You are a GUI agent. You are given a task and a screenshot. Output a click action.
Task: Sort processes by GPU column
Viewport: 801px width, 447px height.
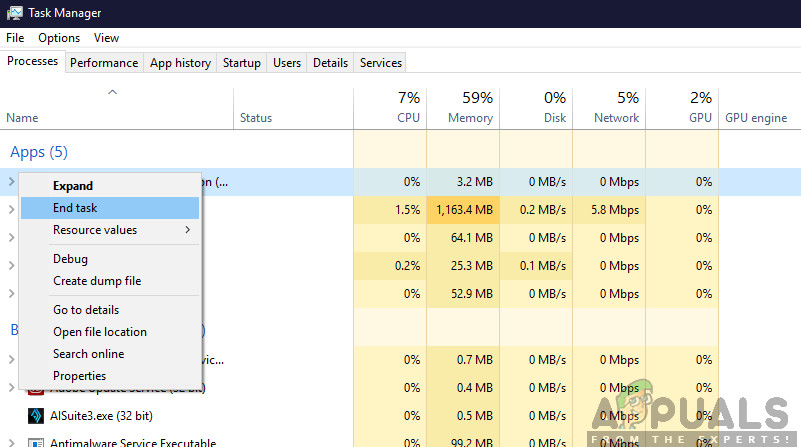[682, 108]
